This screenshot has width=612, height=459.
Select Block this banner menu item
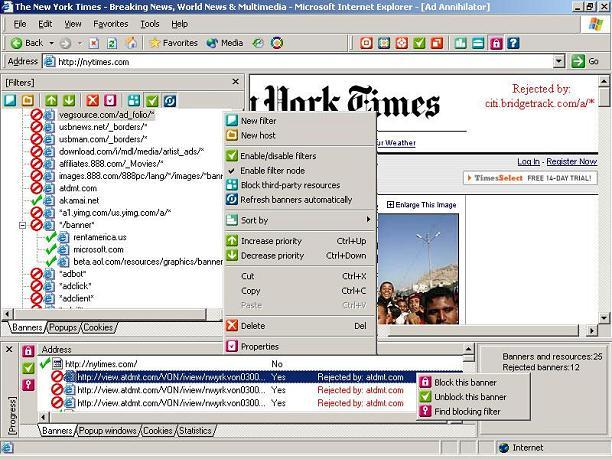coord(473,382)
